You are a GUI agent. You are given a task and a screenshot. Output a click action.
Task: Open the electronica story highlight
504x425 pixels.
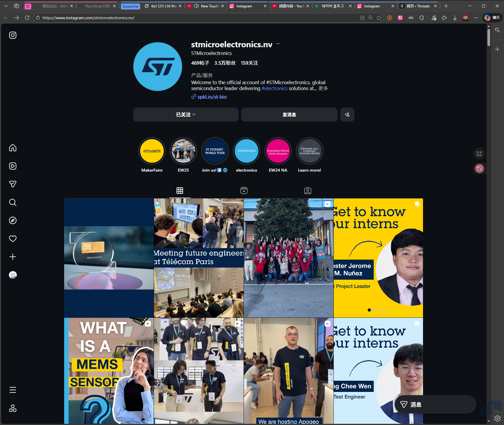click(247, 151)
